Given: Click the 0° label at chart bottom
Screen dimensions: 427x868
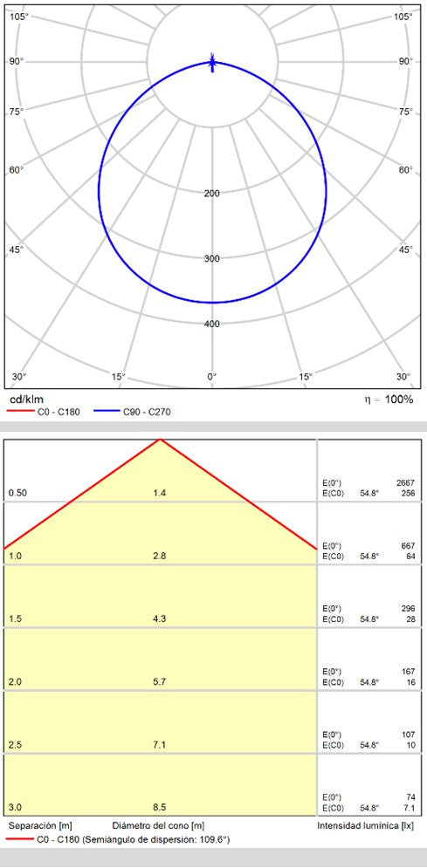Looking at the screenshot, I should click(x=212, y=377).
